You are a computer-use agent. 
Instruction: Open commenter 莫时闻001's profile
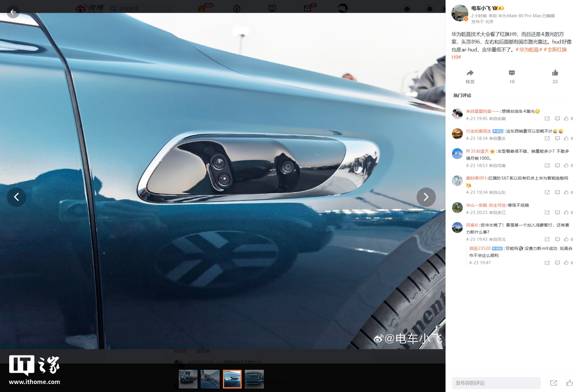[476, 178]
